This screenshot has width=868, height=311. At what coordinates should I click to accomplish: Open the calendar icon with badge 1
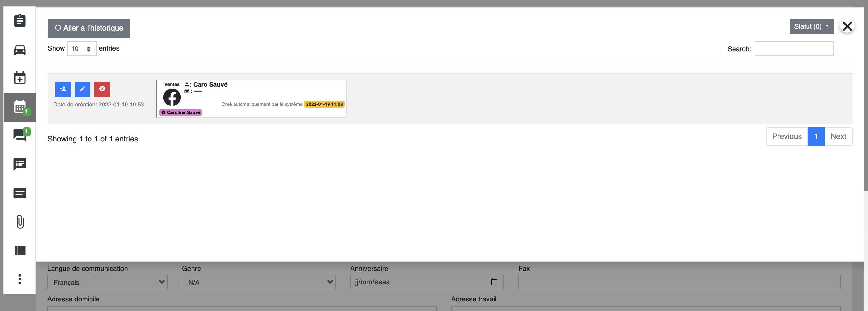20,107
